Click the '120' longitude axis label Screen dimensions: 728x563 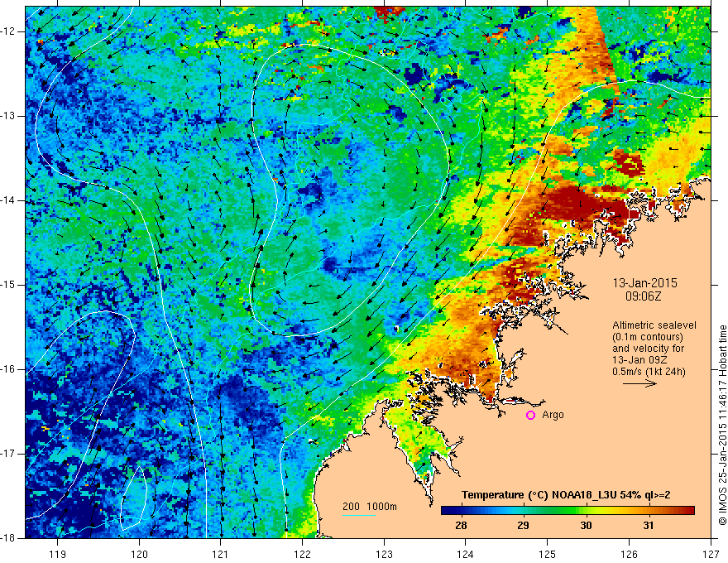click(139, 554)
